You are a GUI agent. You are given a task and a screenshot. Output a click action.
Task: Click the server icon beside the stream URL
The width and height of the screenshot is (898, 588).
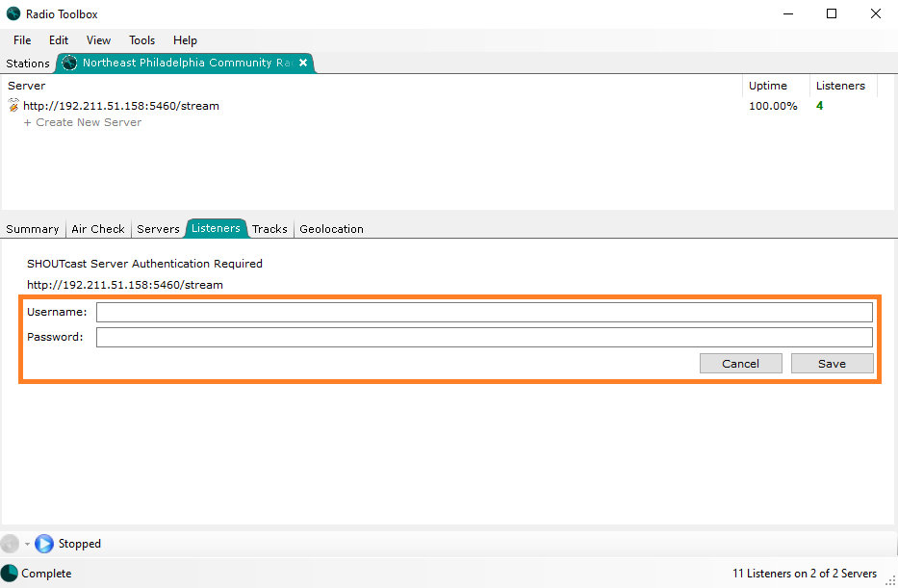(x=13, y=105)
